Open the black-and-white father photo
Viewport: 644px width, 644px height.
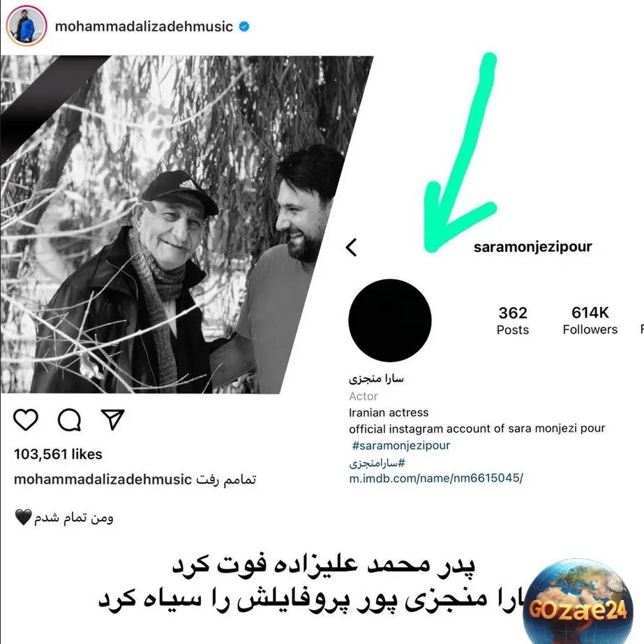187,225
